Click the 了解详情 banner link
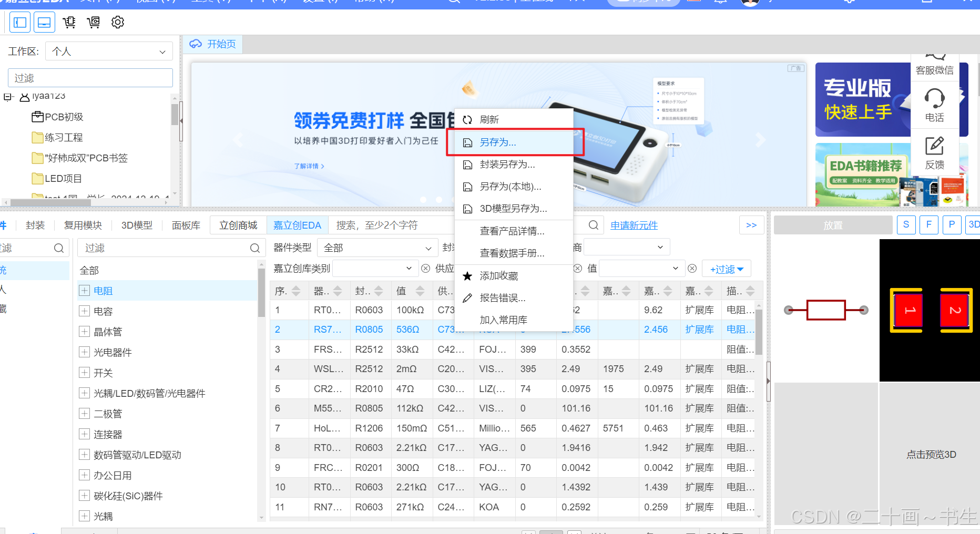This screenshot has height=534, width=980. pyautogui.click(x=309, y=166)
